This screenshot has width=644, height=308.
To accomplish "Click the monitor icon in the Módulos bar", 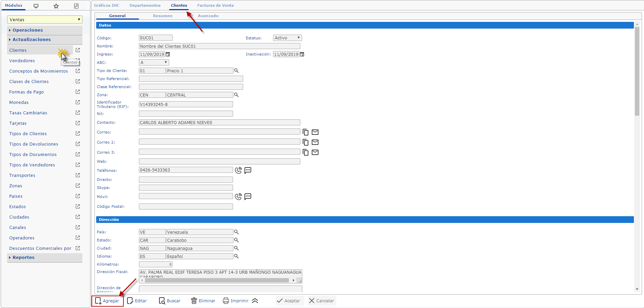I will point(36,6).
